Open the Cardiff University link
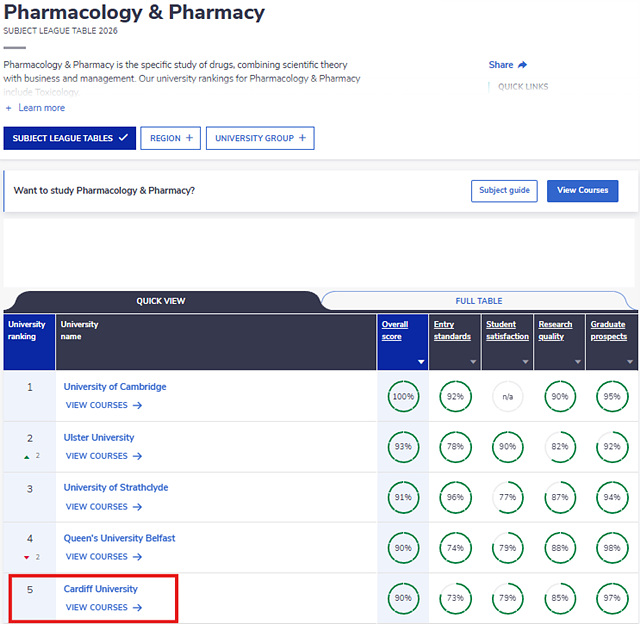640x624 pixels. click(x=101, y=589)
